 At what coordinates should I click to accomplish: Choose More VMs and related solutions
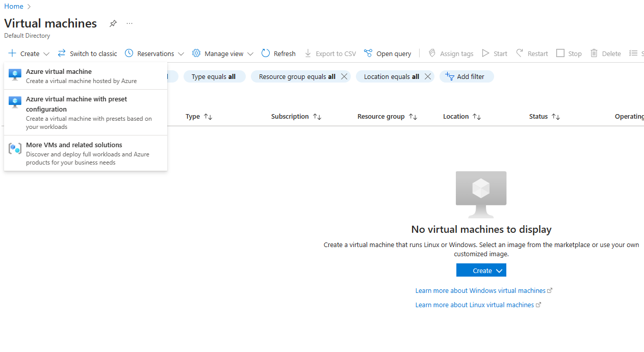tap(73, 145)
